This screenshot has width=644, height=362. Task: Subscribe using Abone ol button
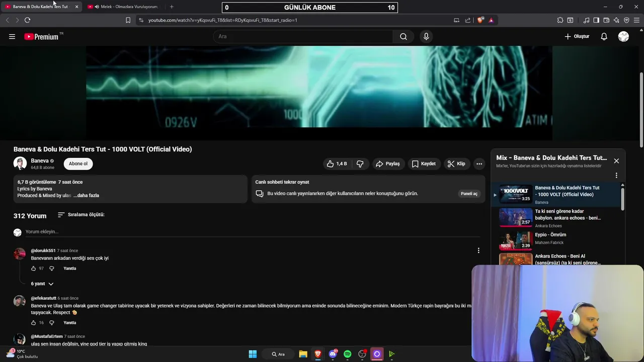pos(78,164)
